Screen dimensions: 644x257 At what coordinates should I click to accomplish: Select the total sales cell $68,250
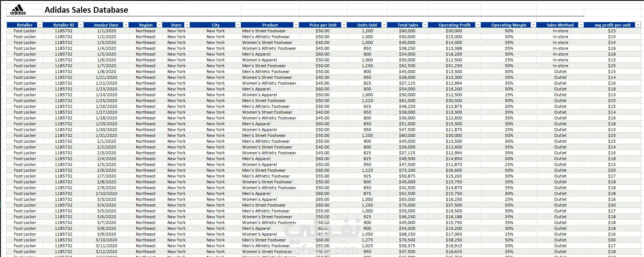(x=407, y=234)
